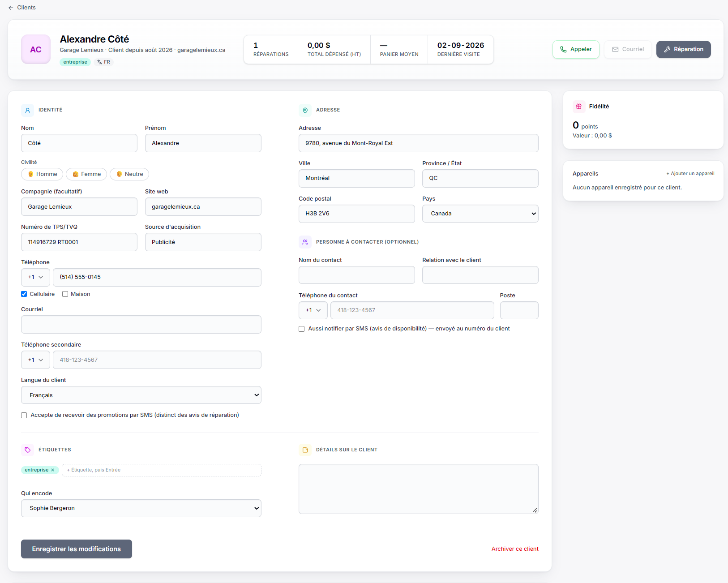Click the Identité person icon

[28, 110]
